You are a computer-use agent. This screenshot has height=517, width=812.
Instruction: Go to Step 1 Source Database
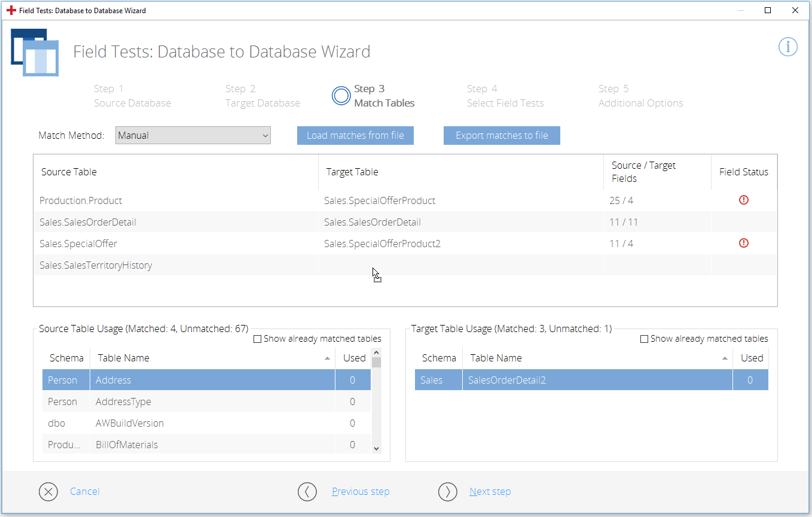(132, 96)
